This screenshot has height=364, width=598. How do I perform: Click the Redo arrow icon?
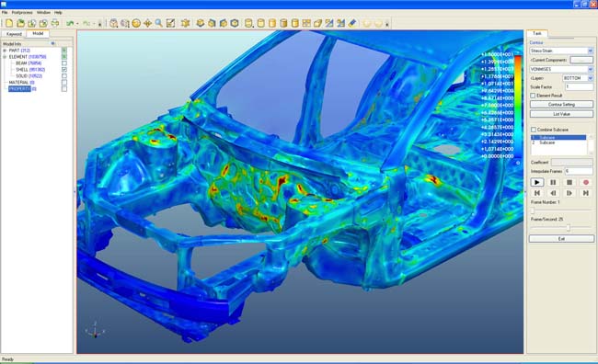click(86, 24)
